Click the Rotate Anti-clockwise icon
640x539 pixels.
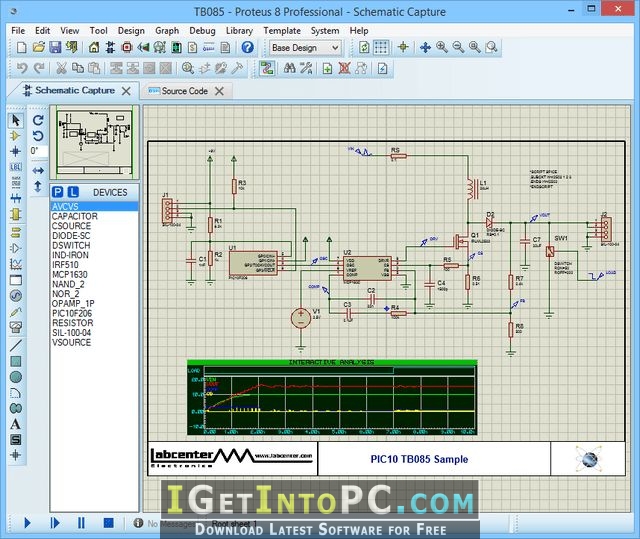(38, 136)
